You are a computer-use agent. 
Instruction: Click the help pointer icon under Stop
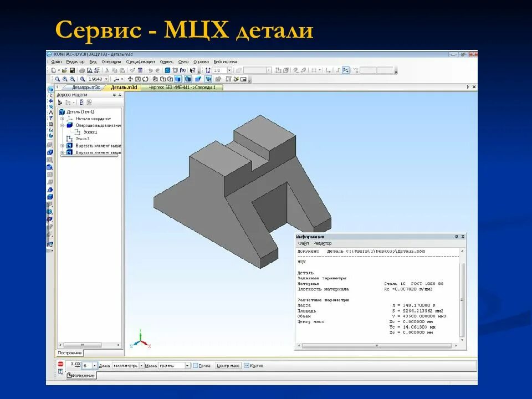click(60, 372)
